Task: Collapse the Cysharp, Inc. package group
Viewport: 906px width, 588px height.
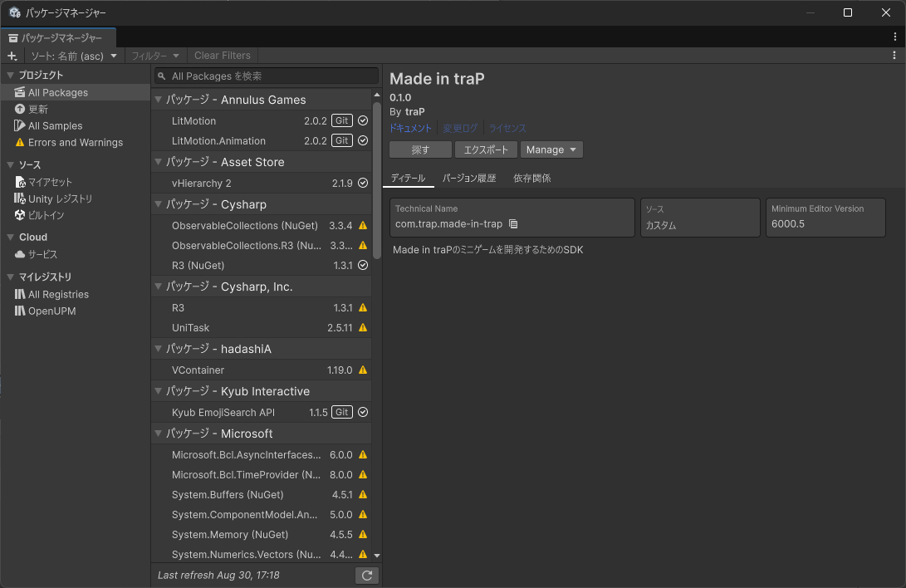Action: coord(159,287)
